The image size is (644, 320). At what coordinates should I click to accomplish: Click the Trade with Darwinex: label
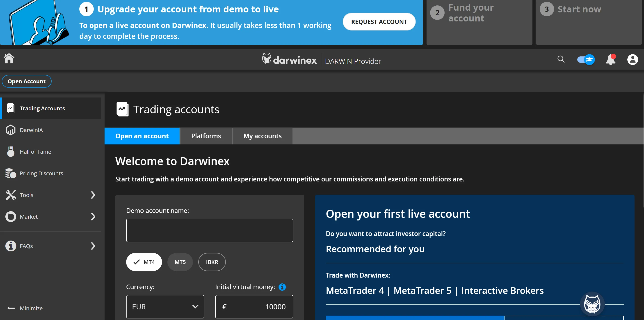click(x=358, y=276)
